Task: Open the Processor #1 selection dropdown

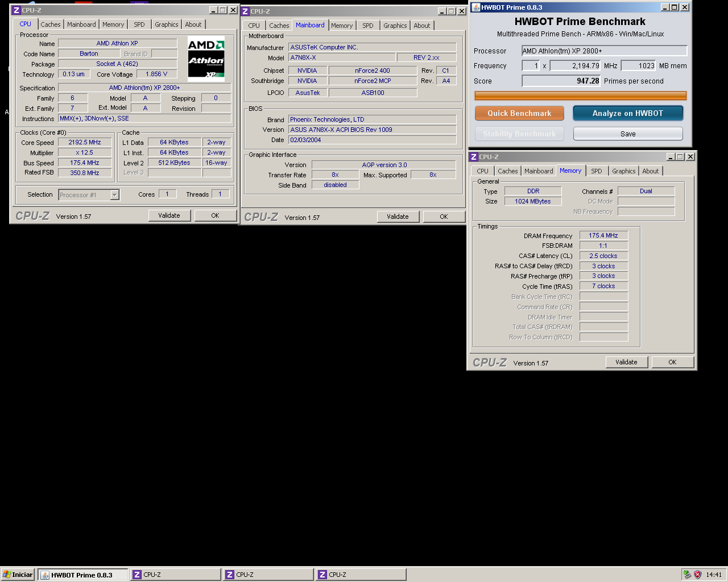Action: (x=89, y=195)
